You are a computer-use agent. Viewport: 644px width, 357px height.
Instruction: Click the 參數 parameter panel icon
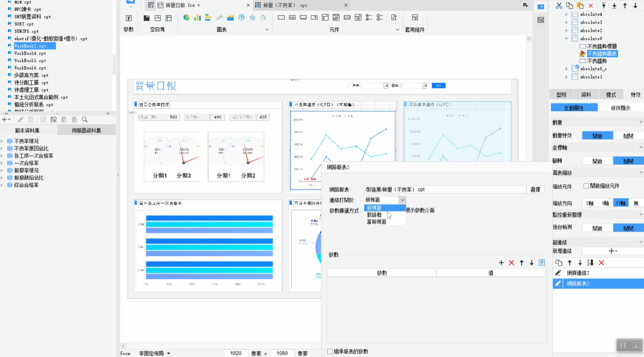click(129, 18)
